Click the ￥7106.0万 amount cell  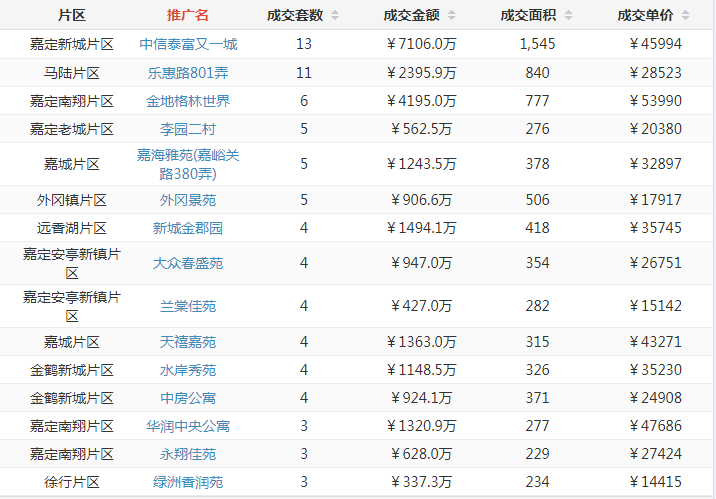(421, 44)
